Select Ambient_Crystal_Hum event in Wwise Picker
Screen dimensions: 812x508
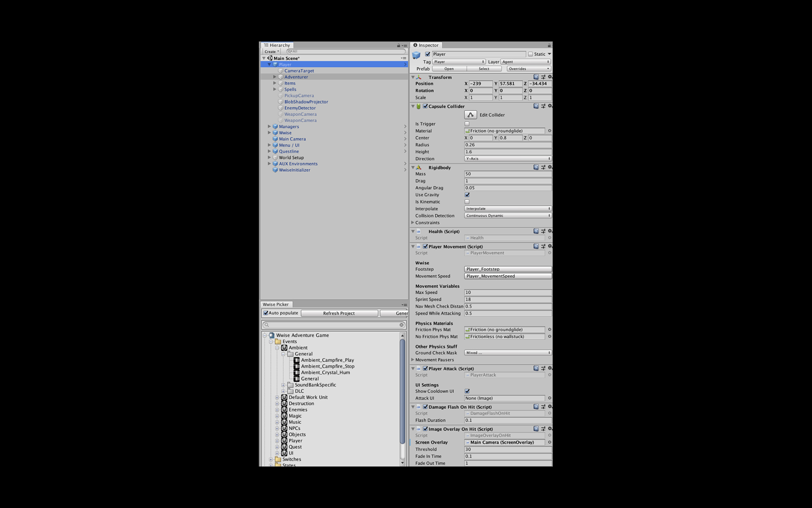click(x=325, y=373)
